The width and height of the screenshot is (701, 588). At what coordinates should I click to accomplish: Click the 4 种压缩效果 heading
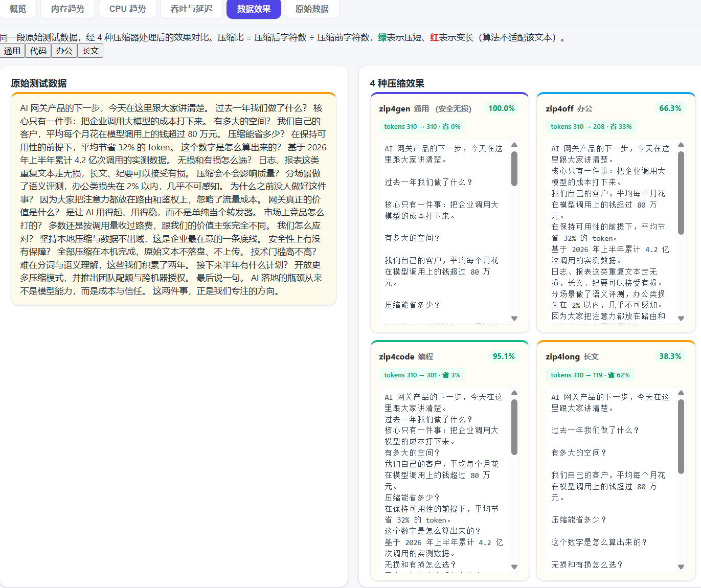(397, 83)
